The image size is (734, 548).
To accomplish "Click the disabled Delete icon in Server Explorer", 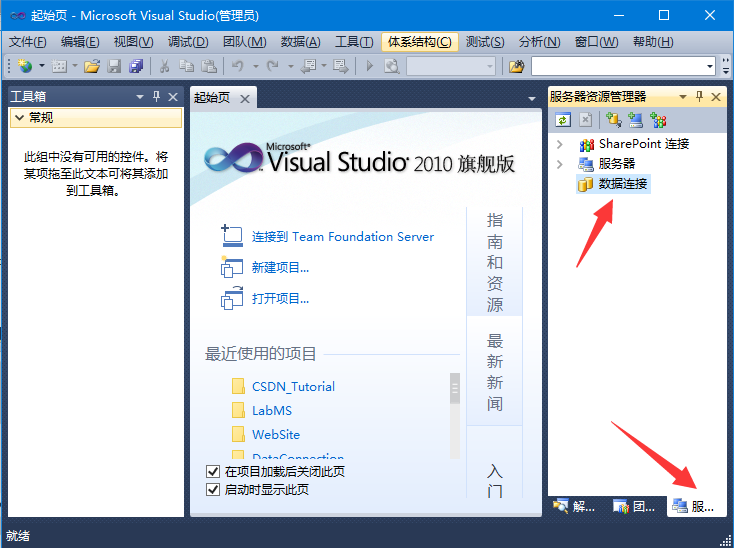I will tap(586, 120).
